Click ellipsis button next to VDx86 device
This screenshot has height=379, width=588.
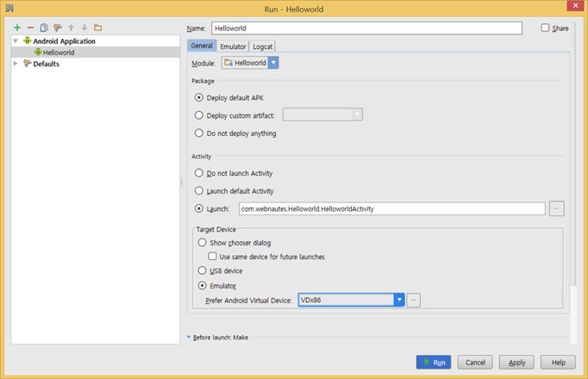coord(413,300)
